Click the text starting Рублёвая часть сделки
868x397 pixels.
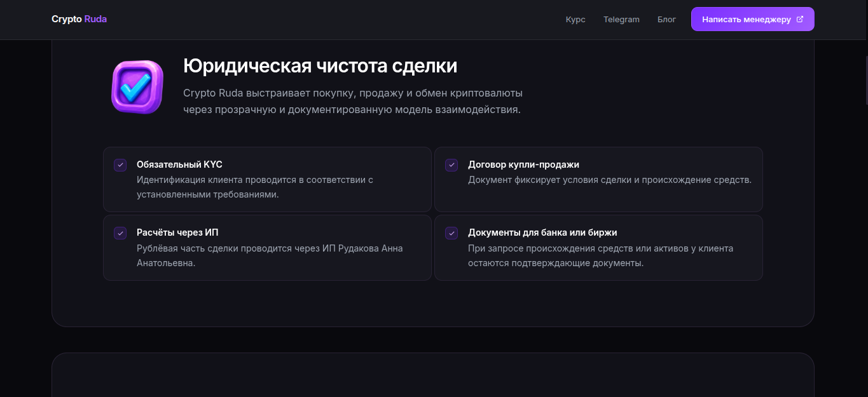[270, 255]
